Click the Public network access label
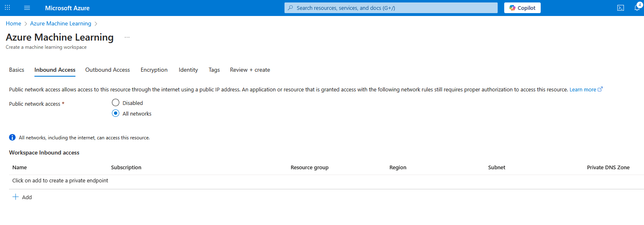644x225 pixels. 35,104
